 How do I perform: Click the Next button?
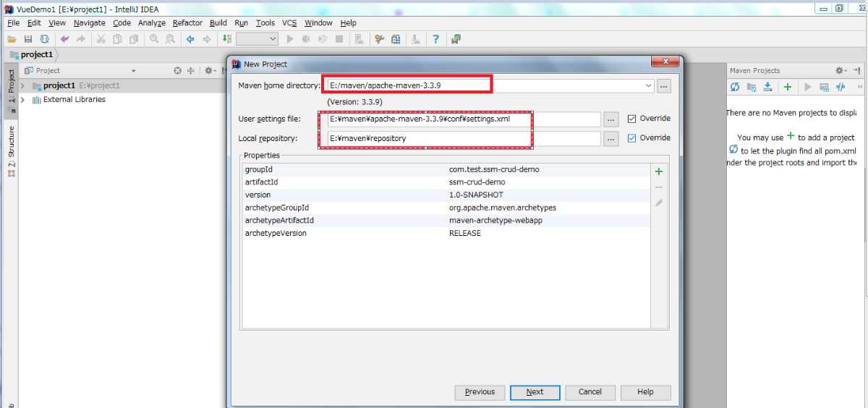(x=535, y=392)
